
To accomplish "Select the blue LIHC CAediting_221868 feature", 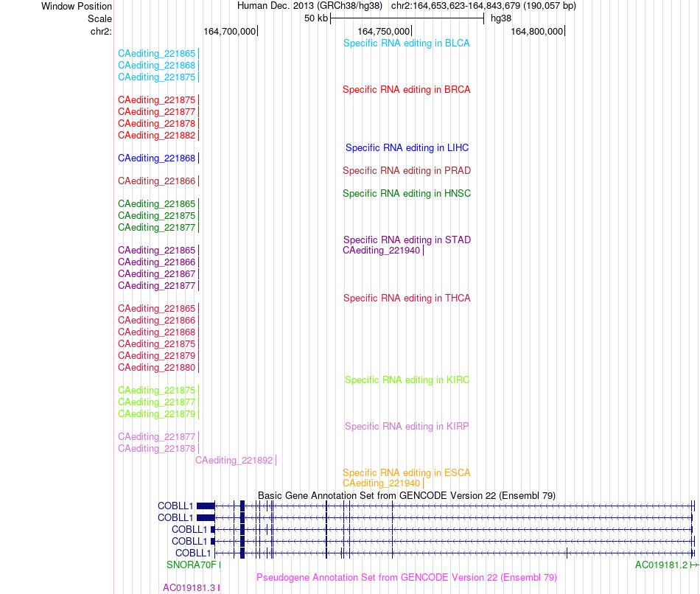I will 157,158.
